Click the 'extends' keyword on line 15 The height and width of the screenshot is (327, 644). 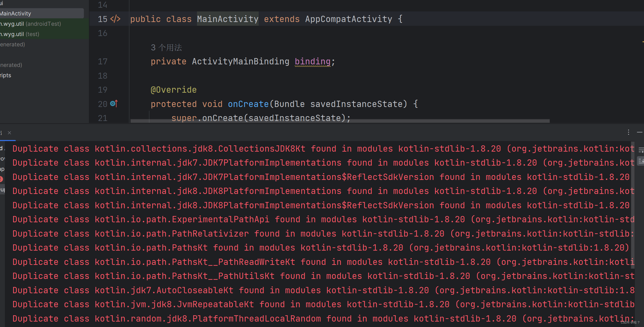282,19
